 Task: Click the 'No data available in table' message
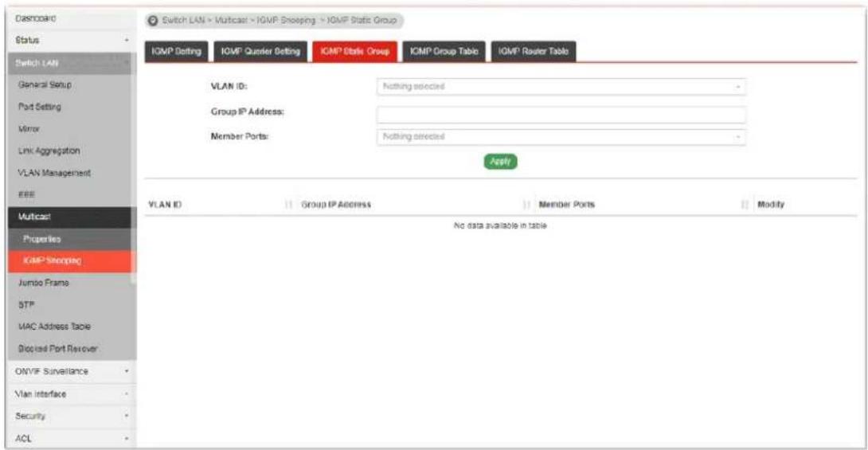[x=500, y=226]
